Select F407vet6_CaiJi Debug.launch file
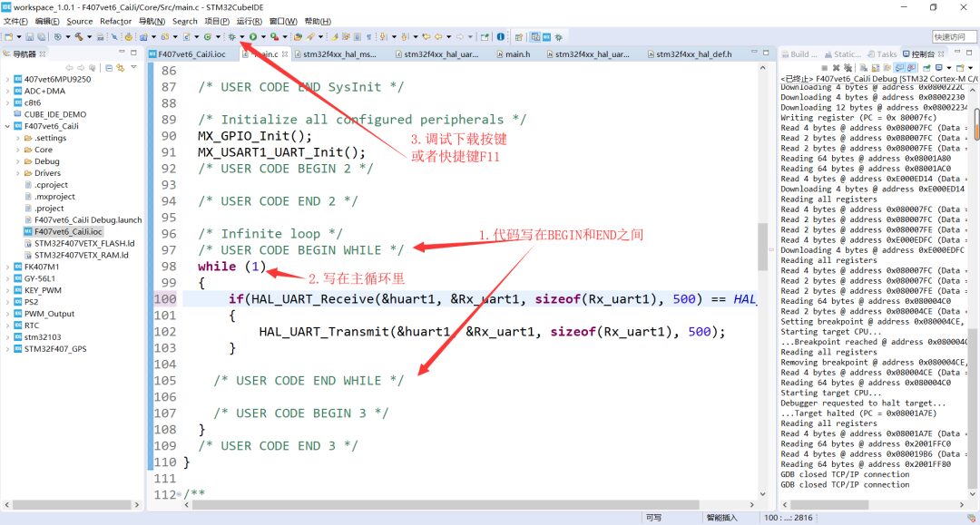The image size is (980, 525). click(88, 220)
